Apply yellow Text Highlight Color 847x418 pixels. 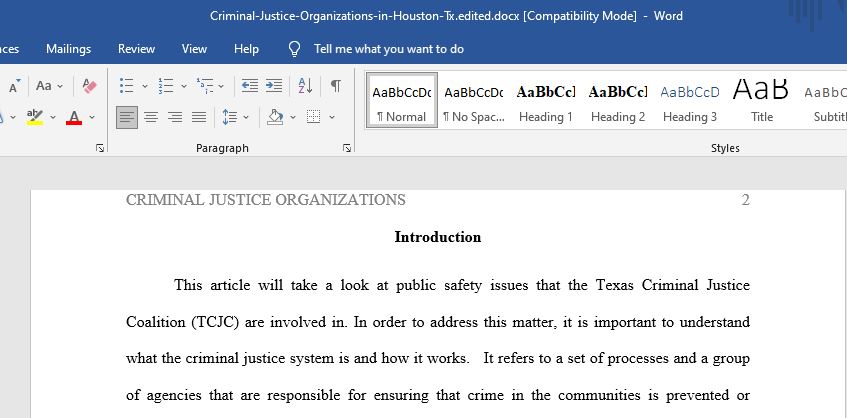pos(35,117)
